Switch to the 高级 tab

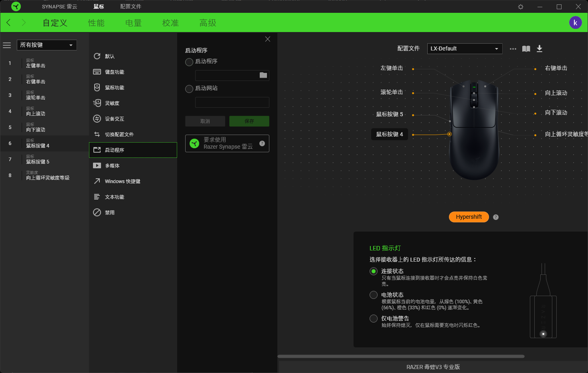208,23
